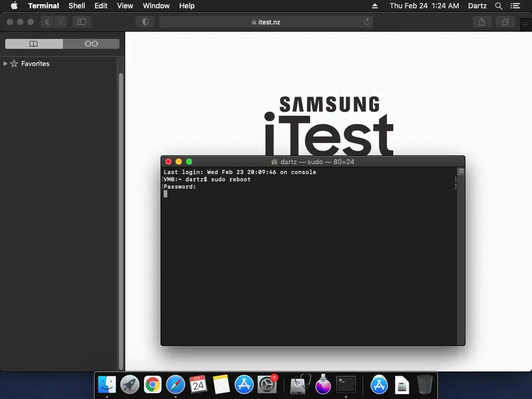This screenshot has height=399, width=532.
Task: Open the Window menu
Action: [x=156, y=6]
